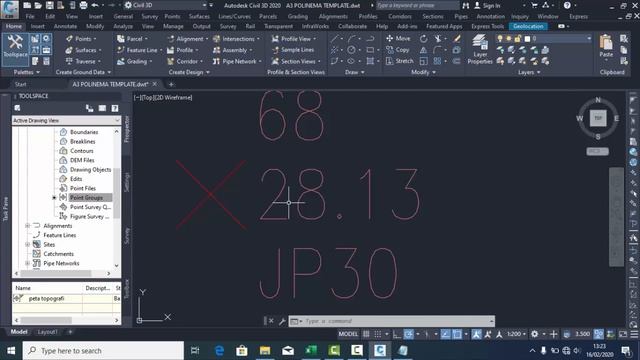This screenshot has height=360, width=640.
Task: Open Active Drawing View dropdown
Action: 66,121
